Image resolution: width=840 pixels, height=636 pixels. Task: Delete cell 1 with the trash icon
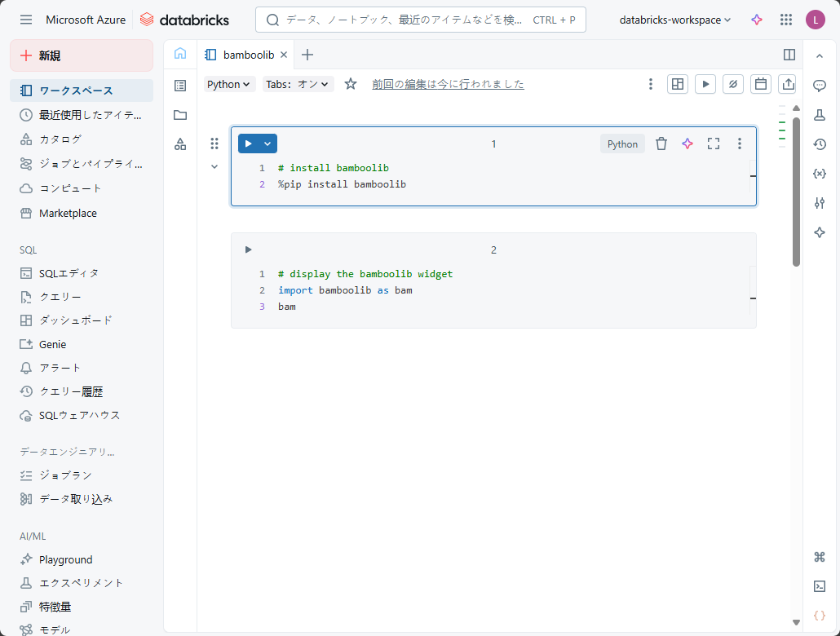(x=661, y=144)
